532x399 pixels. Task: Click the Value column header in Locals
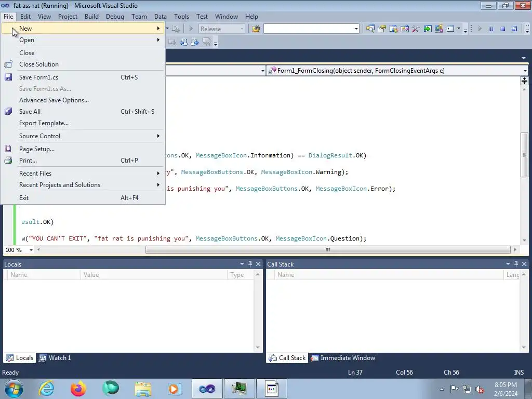[x=154, y=275]
